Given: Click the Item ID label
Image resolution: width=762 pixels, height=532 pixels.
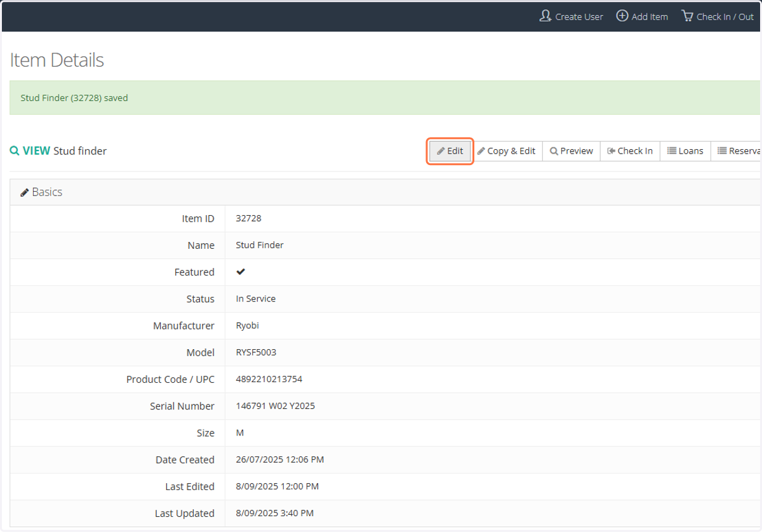Looking at the screenshot, I should pos(198,218).
